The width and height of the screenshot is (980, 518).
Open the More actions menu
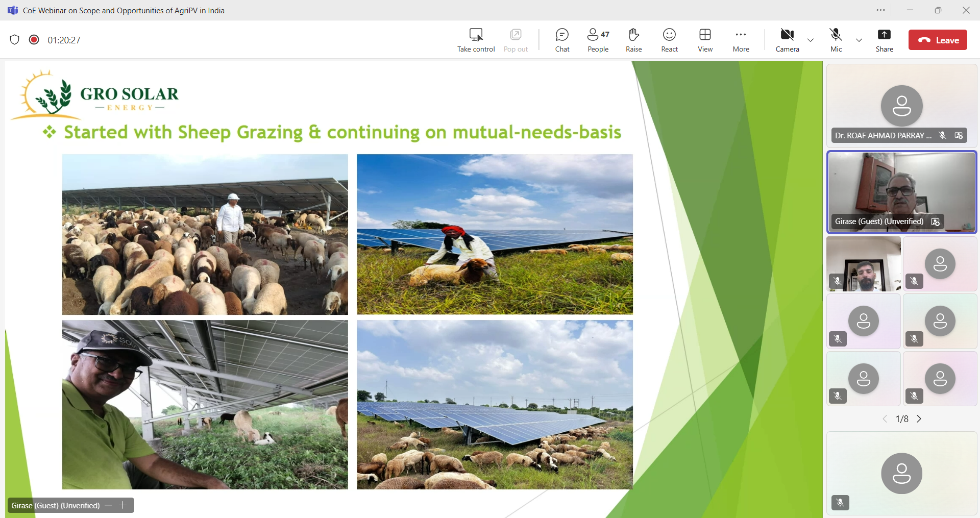tap(741, 40)
